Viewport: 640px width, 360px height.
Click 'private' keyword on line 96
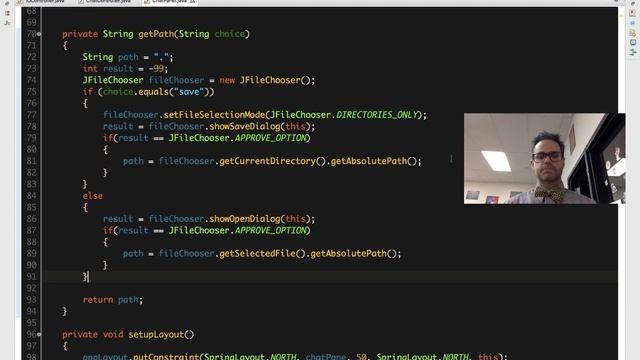click(80, 335)
